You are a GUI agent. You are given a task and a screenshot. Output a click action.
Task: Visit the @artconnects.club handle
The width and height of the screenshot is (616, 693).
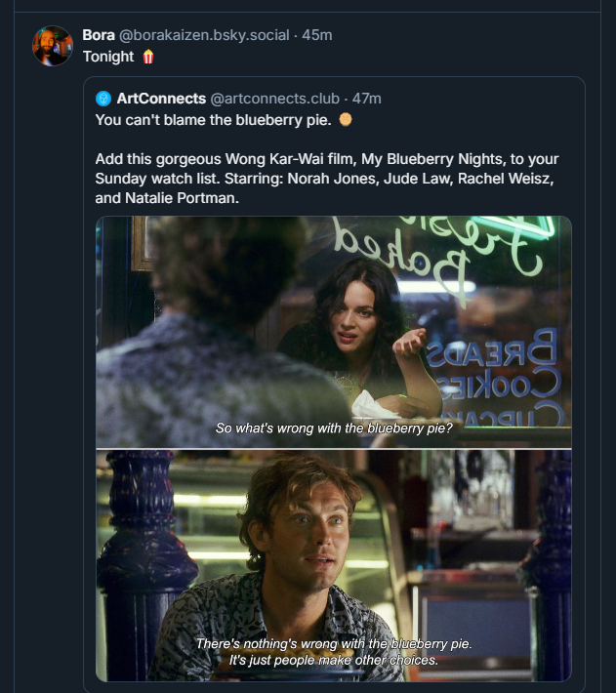click(x=274, y=99)
